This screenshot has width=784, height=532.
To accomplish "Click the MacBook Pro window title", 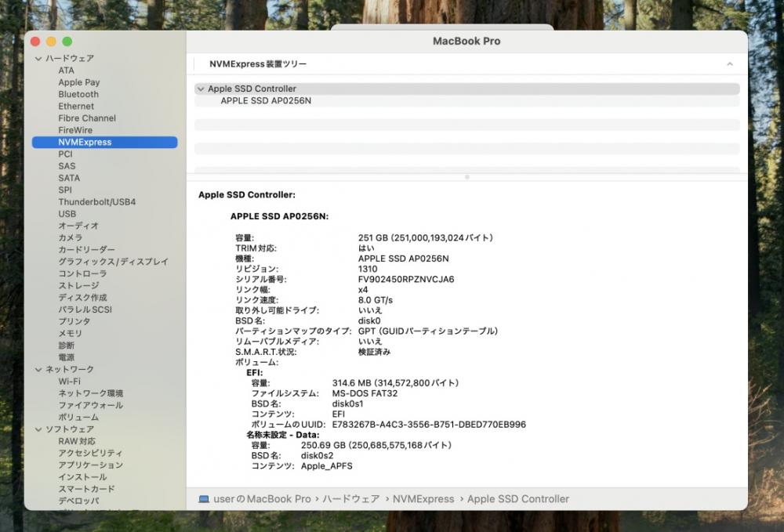I will (466, 42).
